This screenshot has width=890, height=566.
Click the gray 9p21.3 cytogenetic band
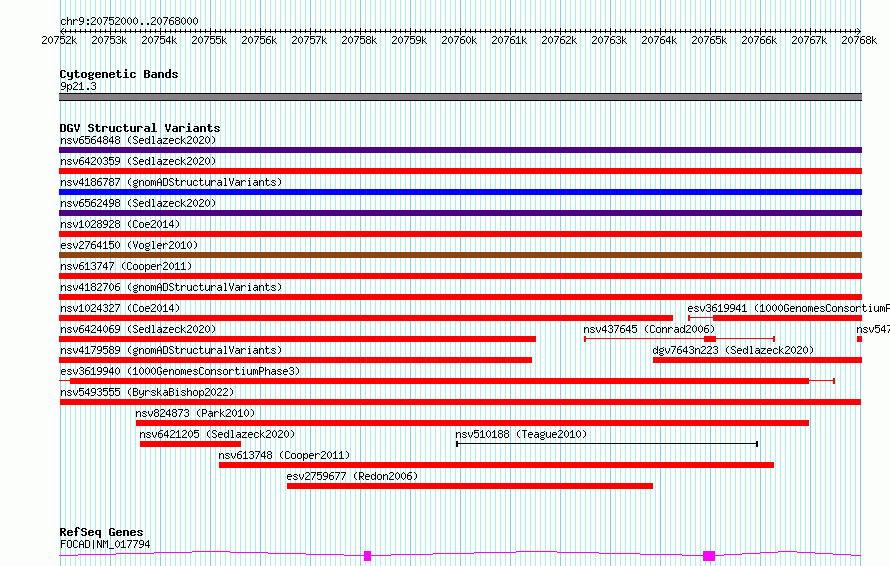[460, 97]
